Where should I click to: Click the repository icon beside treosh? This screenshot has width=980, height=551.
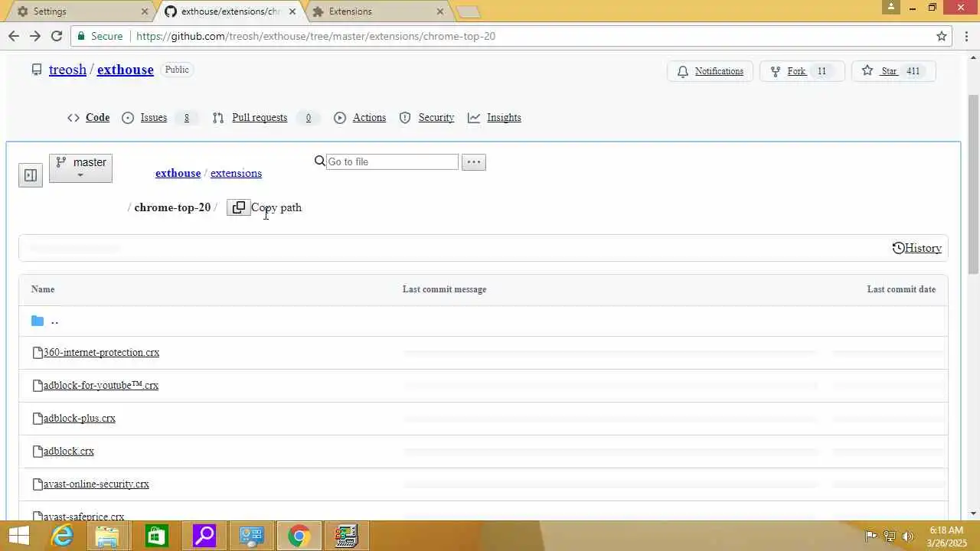[37, 70]
